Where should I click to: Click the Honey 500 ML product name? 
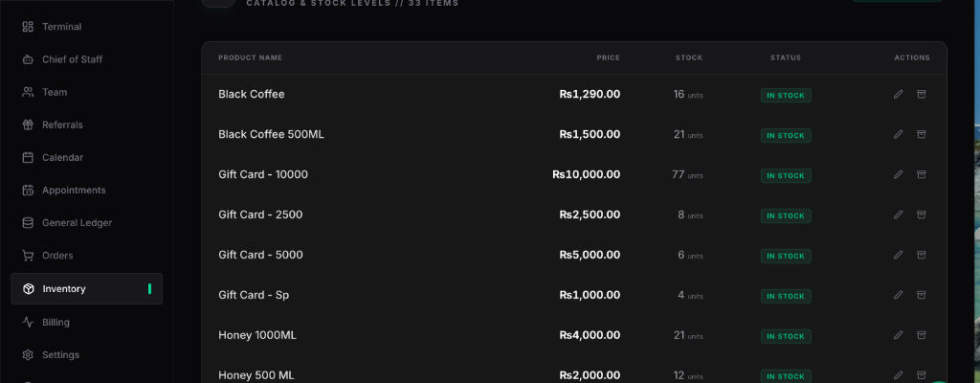[x=256, y=375]
